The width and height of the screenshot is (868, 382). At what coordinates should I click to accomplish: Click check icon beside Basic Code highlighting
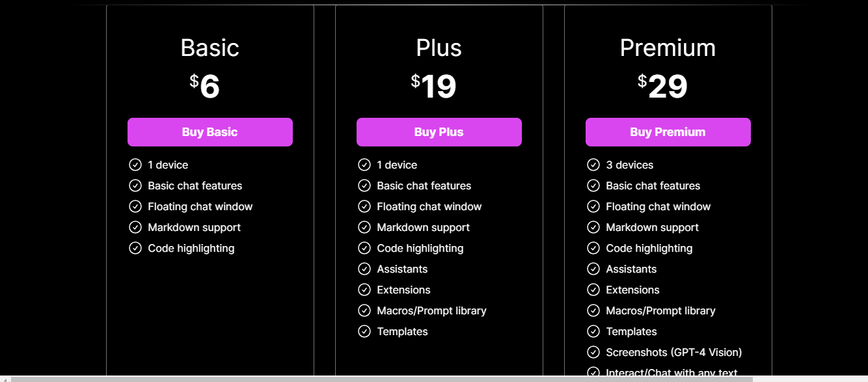[x=135, y=248]
